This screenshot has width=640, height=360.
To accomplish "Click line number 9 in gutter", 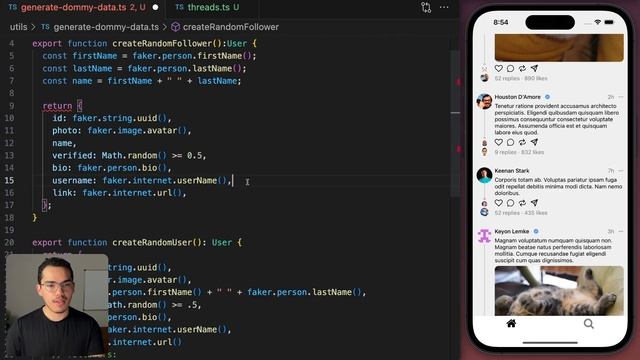I will [11, 106].
